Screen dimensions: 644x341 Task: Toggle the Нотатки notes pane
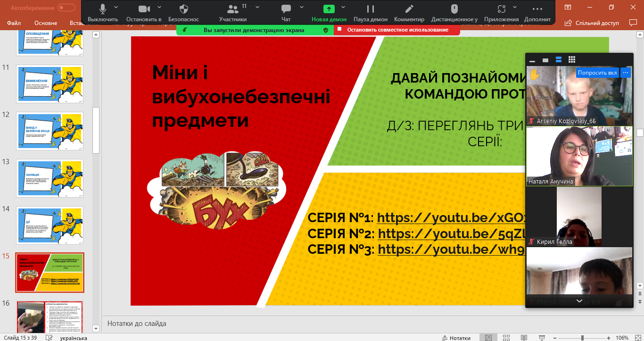456,338
